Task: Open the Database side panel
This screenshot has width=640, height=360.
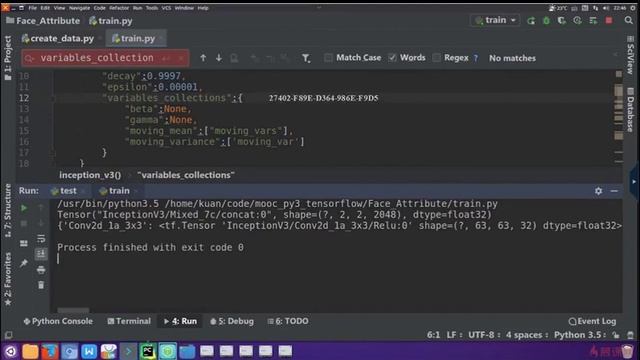Action: [631, 109]
